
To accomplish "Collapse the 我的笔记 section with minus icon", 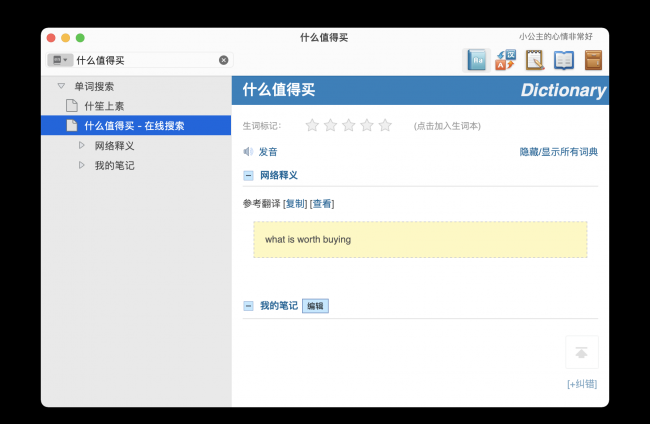I will tap(248, 306).
